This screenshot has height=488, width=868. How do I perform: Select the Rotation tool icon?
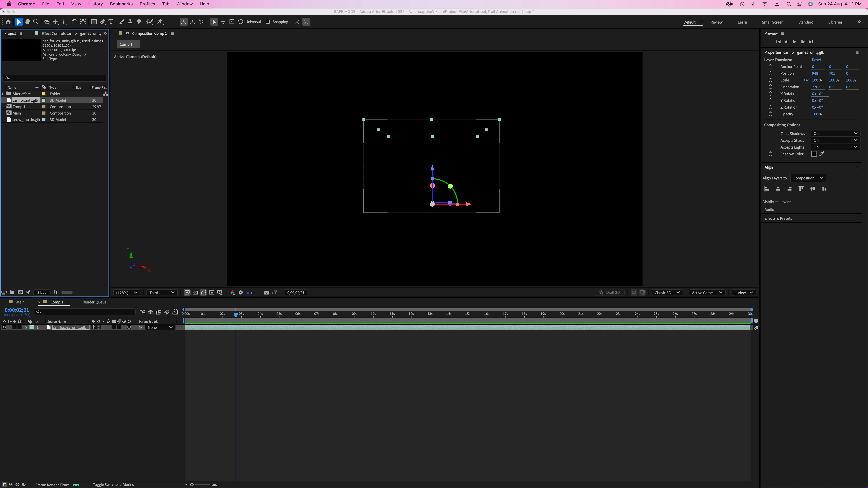74,22
